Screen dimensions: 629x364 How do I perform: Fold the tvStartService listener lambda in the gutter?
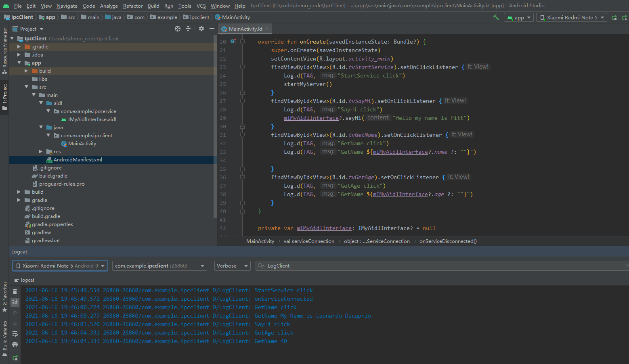click(x=242, y=67)
